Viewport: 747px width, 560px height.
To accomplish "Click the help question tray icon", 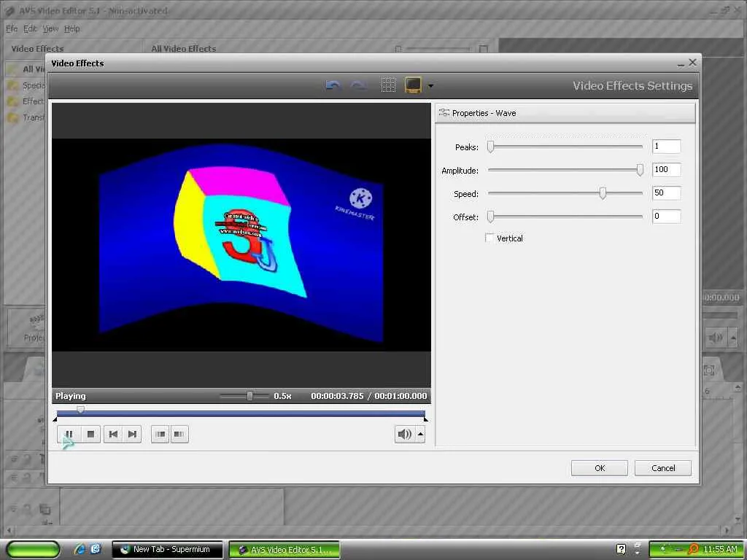I will (x=621, y=550).
